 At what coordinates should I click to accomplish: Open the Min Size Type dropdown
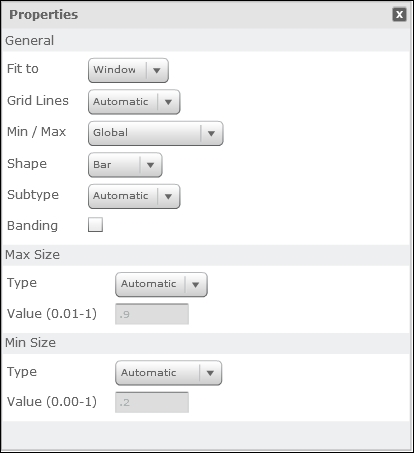tap(168, 373)
